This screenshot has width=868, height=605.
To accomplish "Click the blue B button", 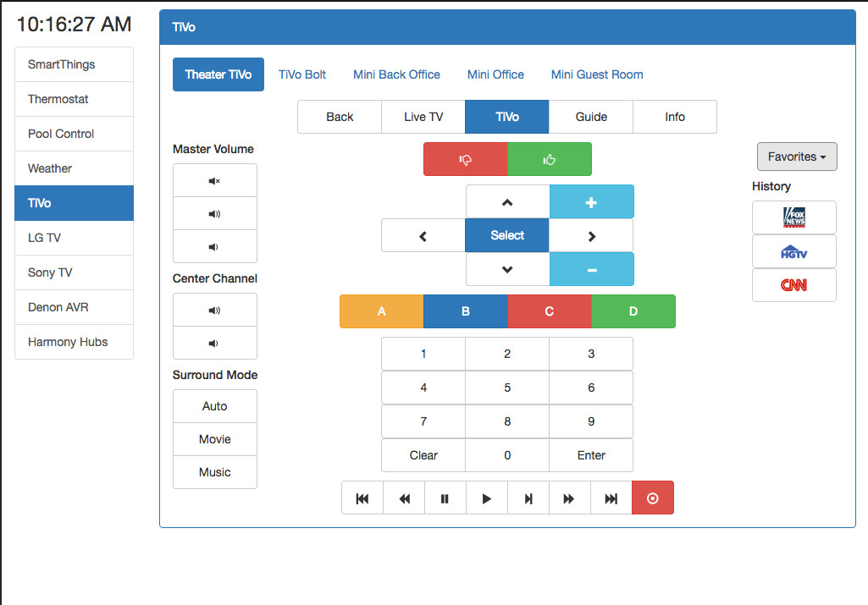I will [466, 311].
